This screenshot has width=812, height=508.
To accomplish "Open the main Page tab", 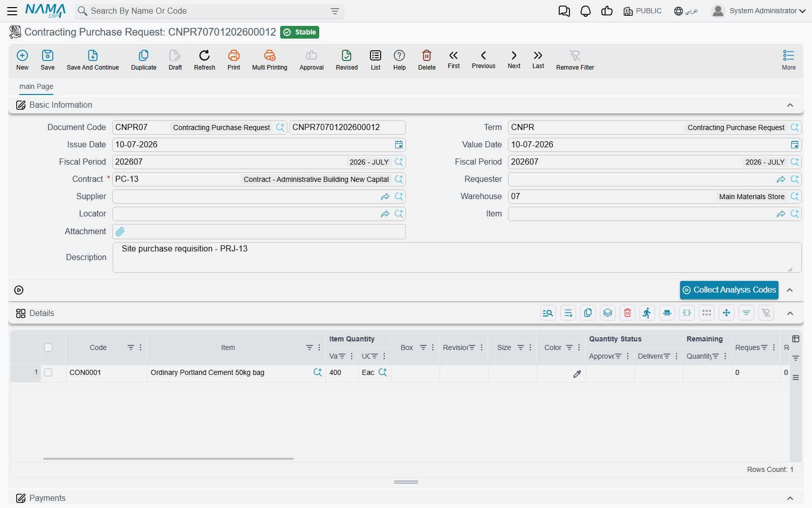I will pyautogui.click(x=36, y=87).
